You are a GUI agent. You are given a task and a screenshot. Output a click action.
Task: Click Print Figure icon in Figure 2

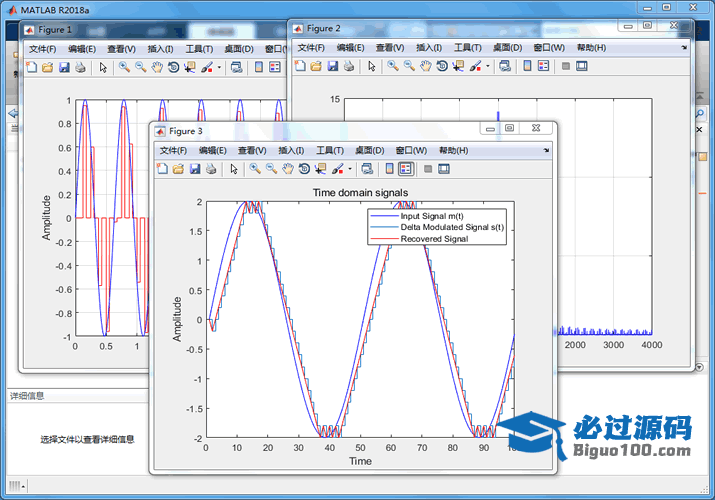pos(347,66)
